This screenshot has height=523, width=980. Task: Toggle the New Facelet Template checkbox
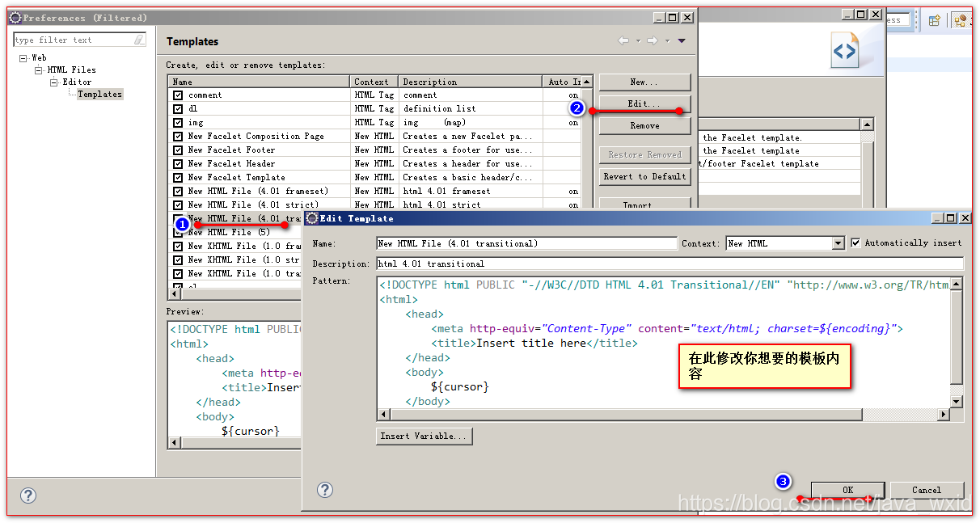(x=178, y=178)
